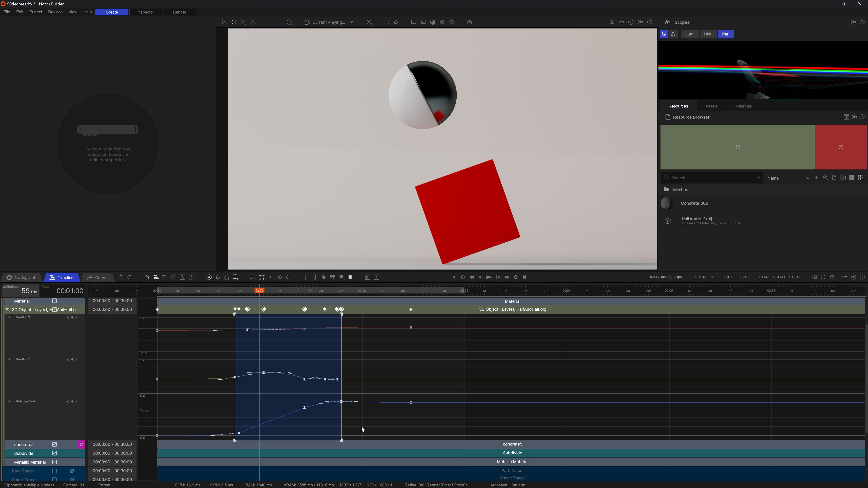Click the Nodegraph panel icon

[x=9, y=277]
